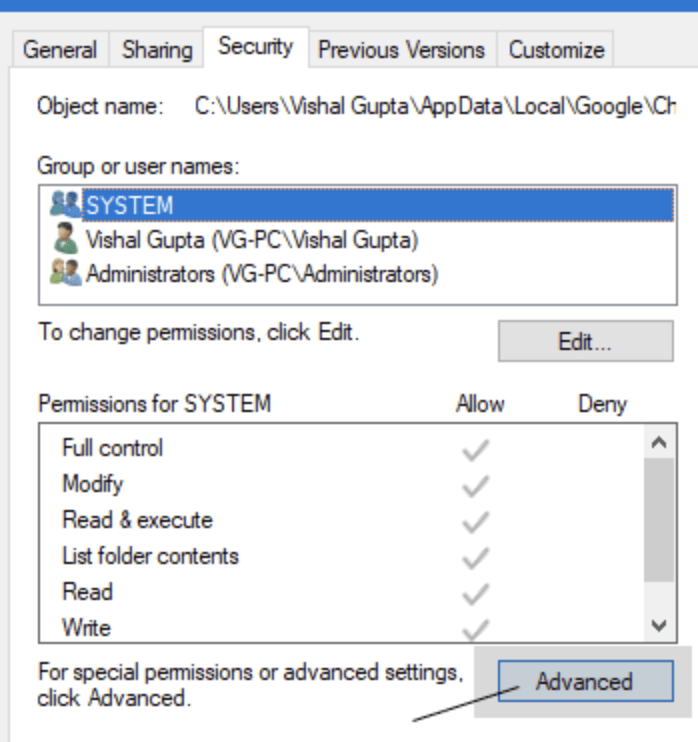The height and width of the screenshot is (742, 698).
Task: Select Administrators (VG-PC\Administrators) entry
Action: [x=262, y=274]
